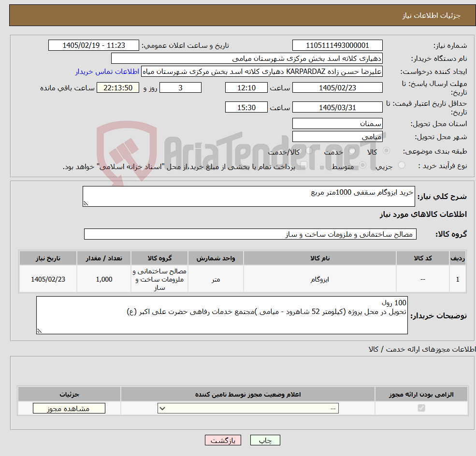This screenshot has height=456, width=476.
Task: Click the واحد شمارش column header
Action: (x=216, y=258)
